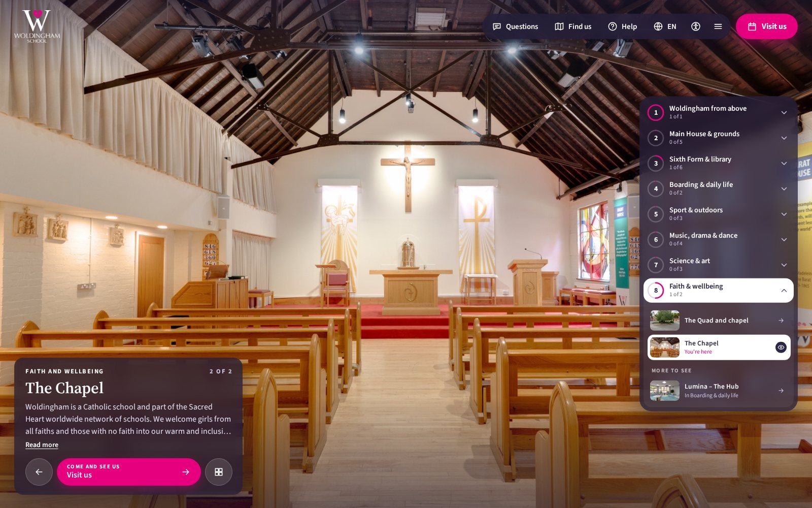Select number 7 progress circle
This screenshot has width=812, height=508.
[656, 265]
